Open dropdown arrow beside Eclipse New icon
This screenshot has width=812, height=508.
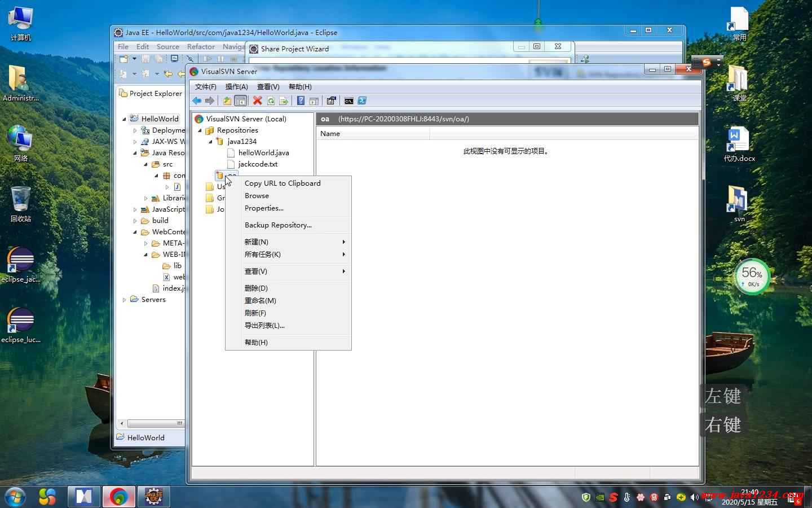[x=134, y=59]
